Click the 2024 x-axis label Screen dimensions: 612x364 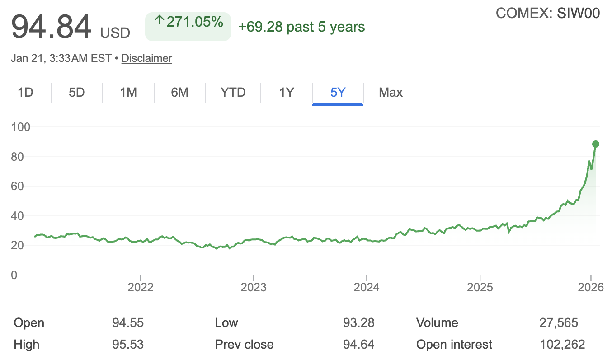[367, 287]
